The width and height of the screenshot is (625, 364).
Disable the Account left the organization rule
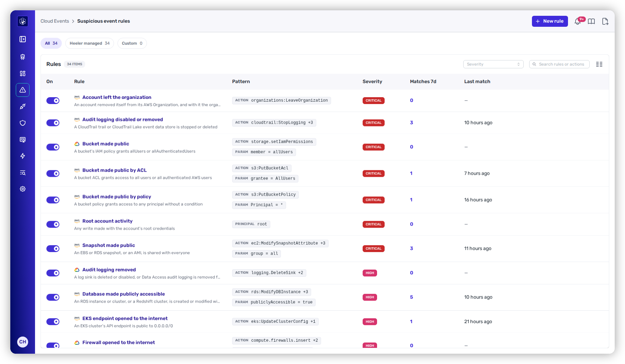[x=53, y=101]
